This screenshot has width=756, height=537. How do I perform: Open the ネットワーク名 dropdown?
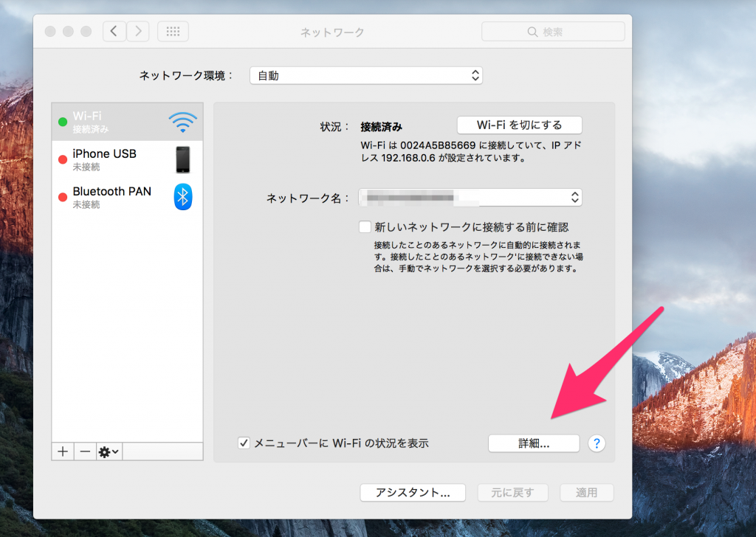tap(470, 198)
